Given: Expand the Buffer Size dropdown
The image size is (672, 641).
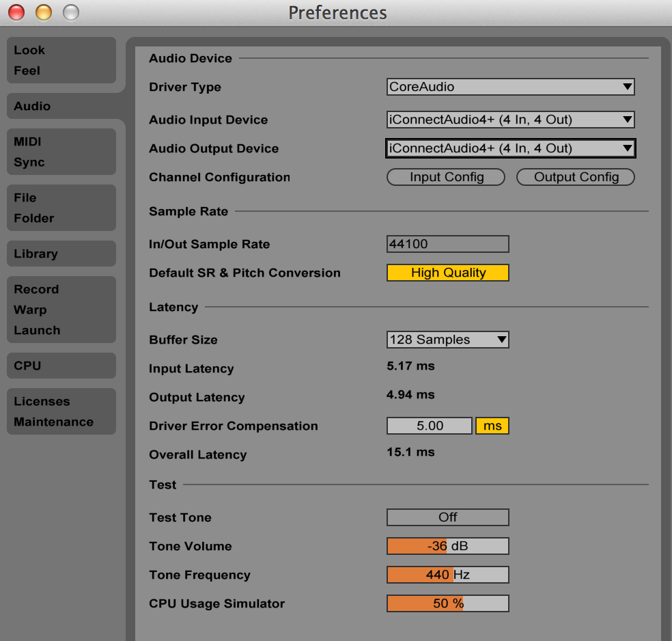Looking at the screenshot, I should (447, 340).
